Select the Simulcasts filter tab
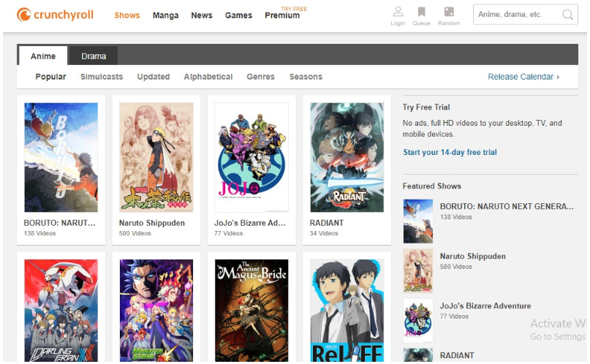Screen dimensions: 590x364 point(102,77)
